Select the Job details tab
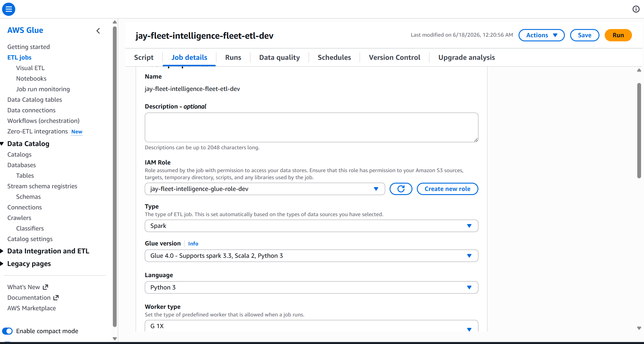644x344 pixels. pyautogui.click(x=189, y=57)
